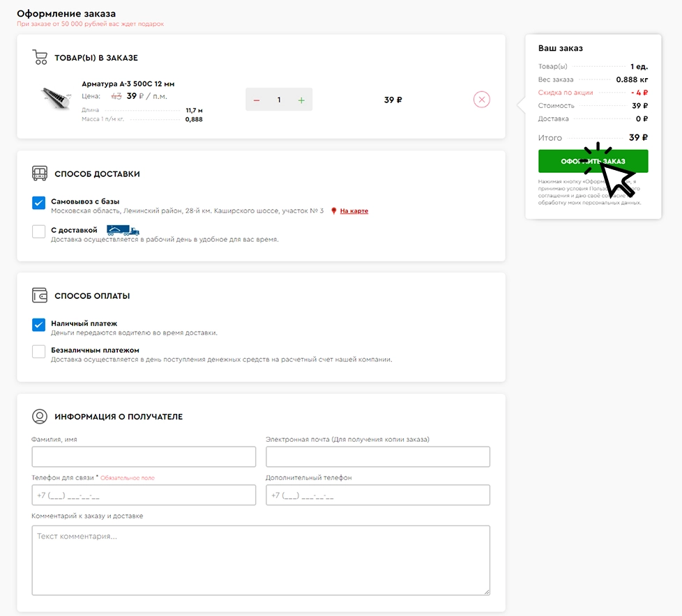Click the Наличный платеж label
The image size is (682, 616).
pos(84,323)
